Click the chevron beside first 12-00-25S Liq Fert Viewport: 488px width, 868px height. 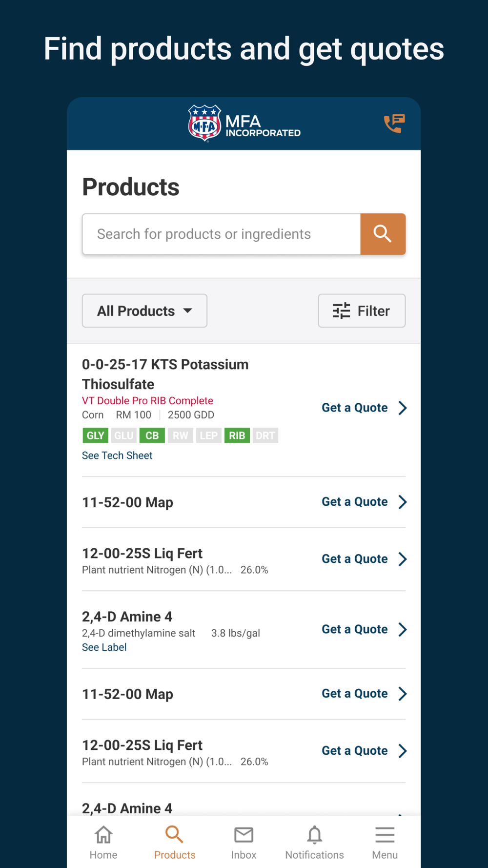tap(403, 559)
